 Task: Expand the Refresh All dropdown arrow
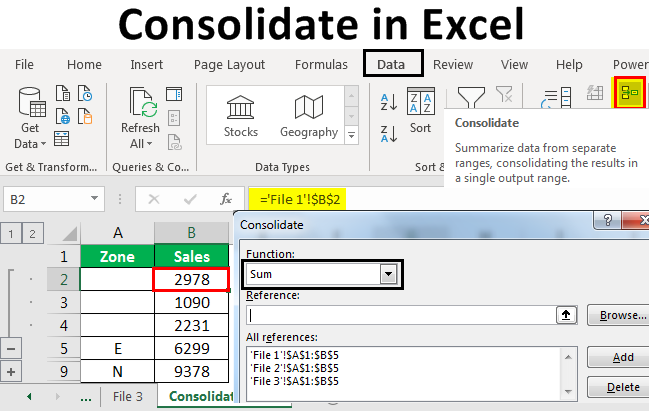point(149,144)
